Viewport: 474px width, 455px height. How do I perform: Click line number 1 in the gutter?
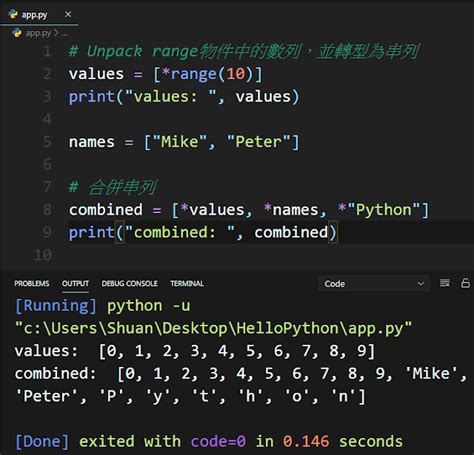click(47, 51)
